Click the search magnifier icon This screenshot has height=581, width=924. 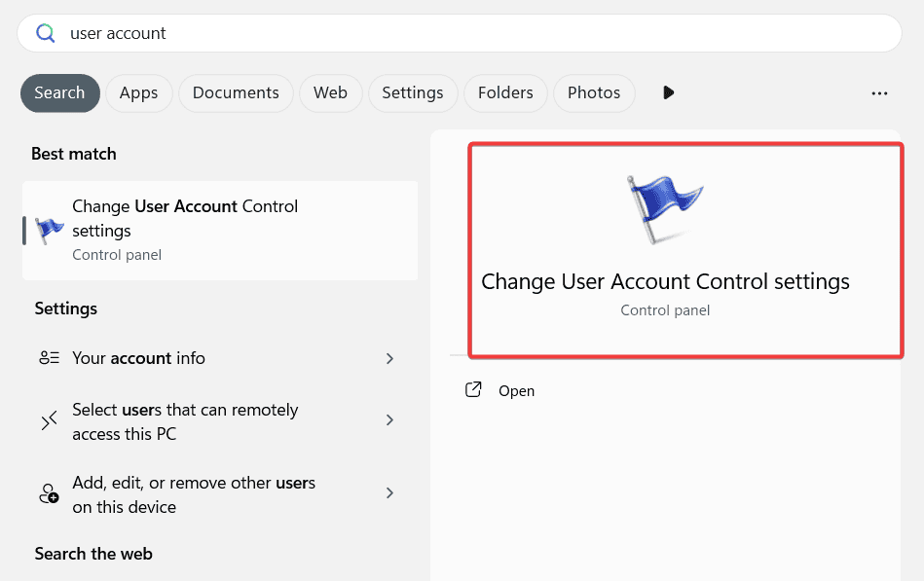[x=46, y=33]
